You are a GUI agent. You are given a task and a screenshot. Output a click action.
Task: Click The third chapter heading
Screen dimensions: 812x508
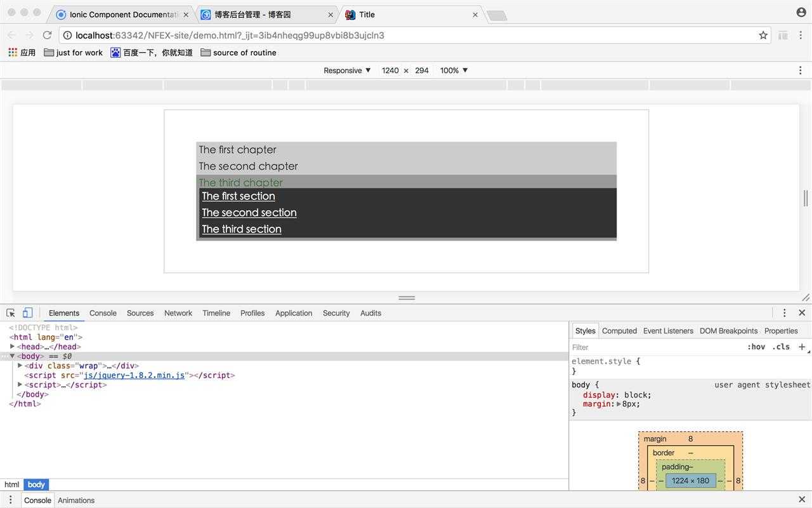[x=240, y=182]
